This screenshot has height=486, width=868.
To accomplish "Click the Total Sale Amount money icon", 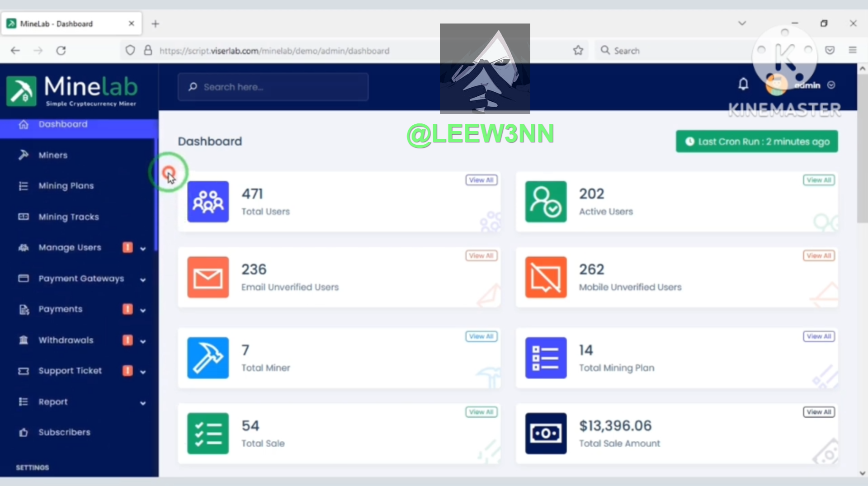I will pos(546,433).
